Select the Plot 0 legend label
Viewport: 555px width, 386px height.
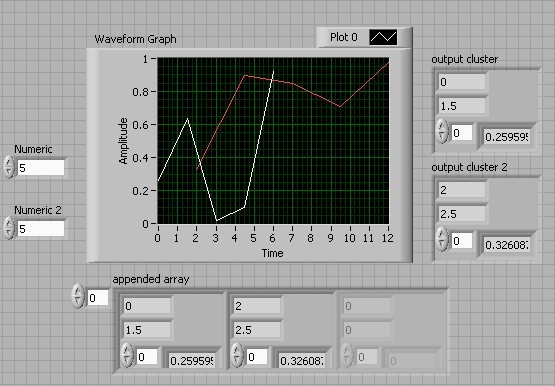click(344, 37)
